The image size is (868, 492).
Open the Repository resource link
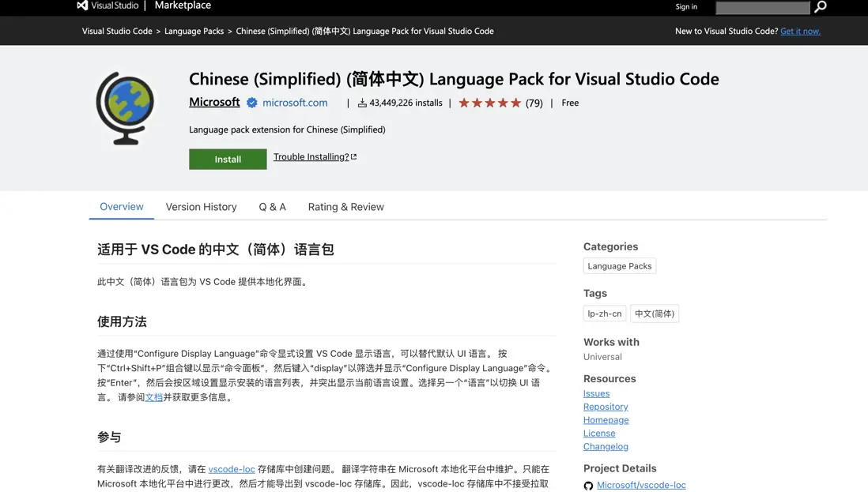(606, 407)
